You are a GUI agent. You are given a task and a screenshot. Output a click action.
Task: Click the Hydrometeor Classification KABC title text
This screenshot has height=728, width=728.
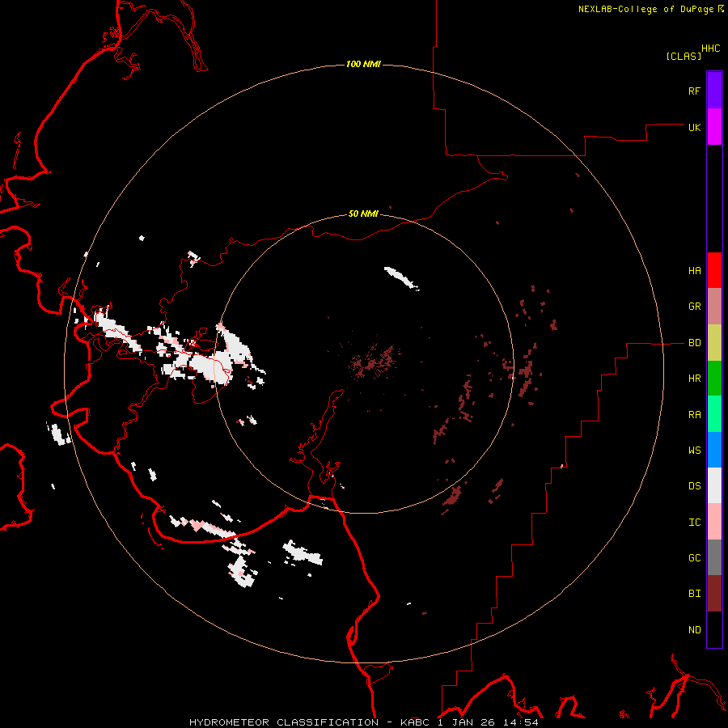pyautogui.click(x=311, y=722)
